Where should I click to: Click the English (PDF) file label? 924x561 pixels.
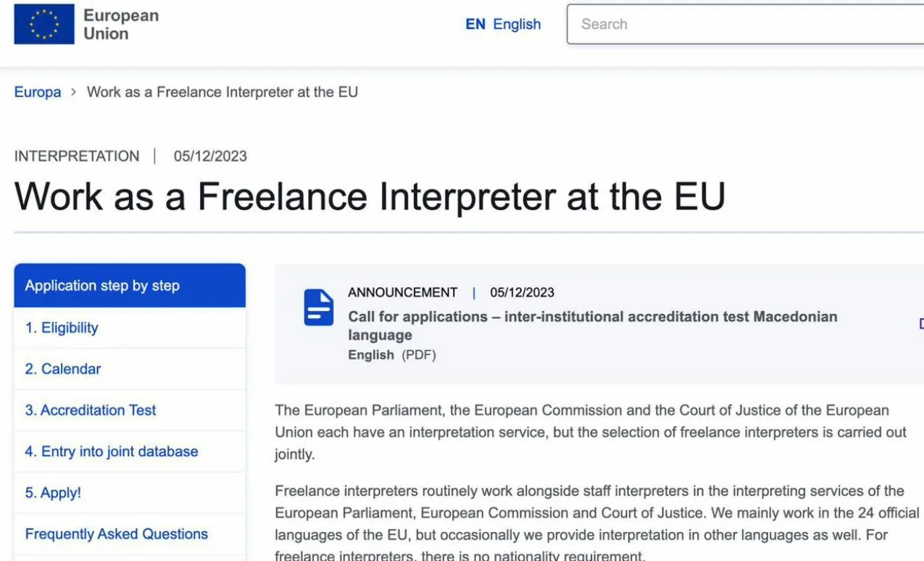pyautogui.click(x=392, y=355)
